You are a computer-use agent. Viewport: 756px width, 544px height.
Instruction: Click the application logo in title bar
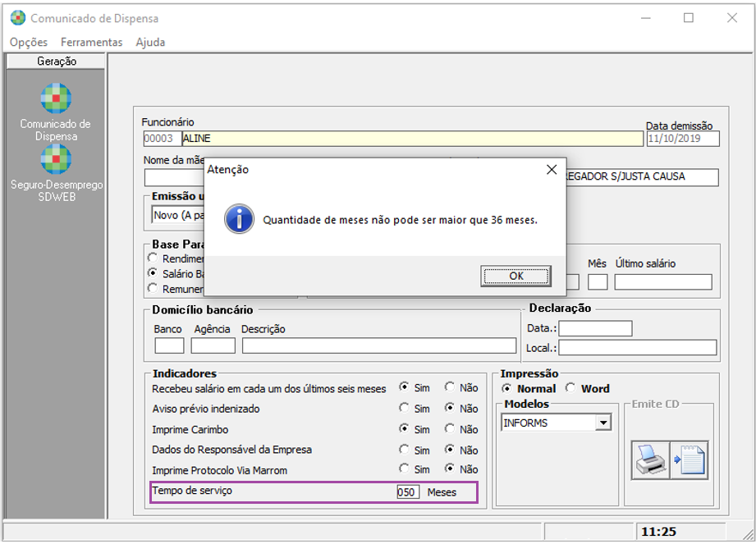pyautogui.click(x=18, y=18)
